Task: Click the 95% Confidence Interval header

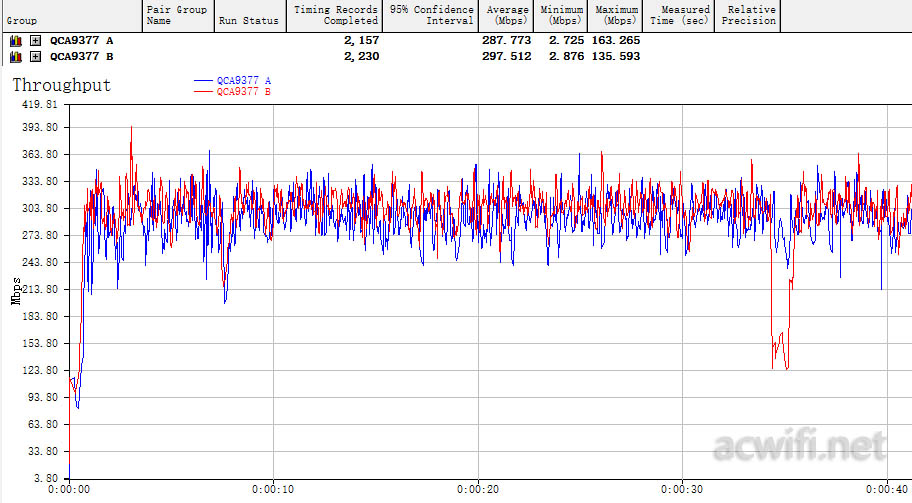Action: tap(430, 16)
